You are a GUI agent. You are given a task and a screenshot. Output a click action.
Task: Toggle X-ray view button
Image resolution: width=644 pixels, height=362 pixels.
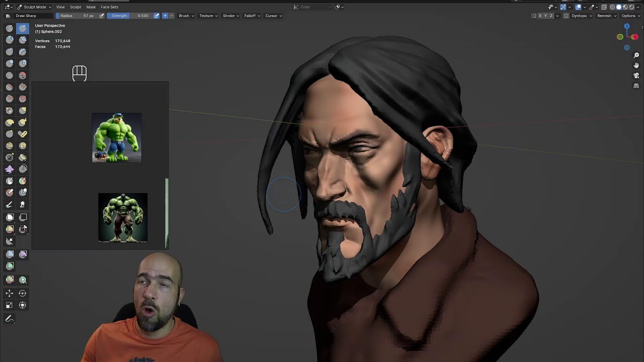coord(604,7)
